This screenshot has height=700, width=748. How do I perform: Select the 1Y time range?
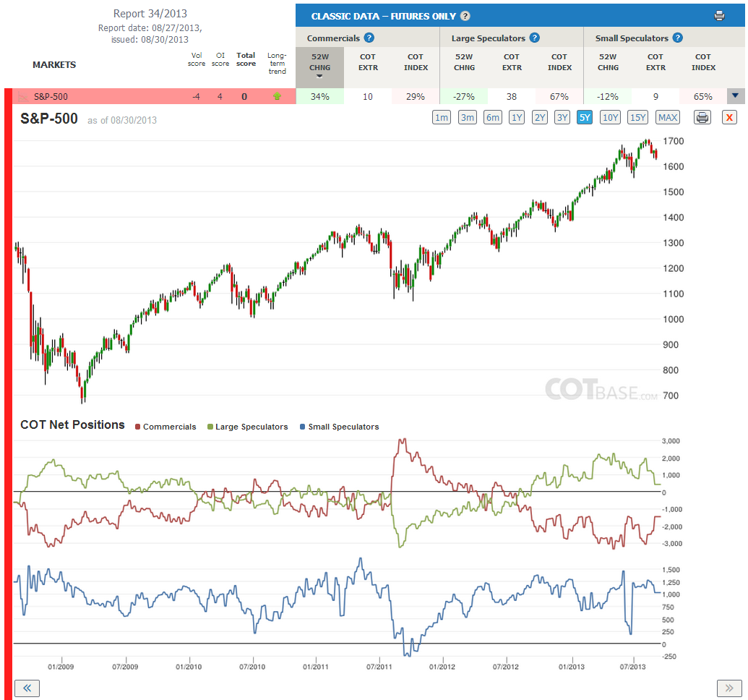pos(517,117)
